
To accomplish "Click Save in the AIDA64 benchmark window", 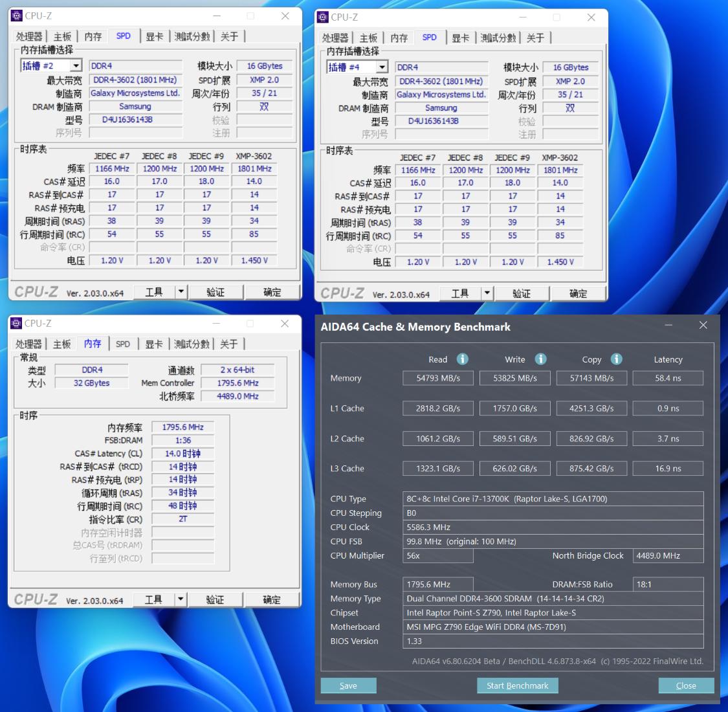I will [348, 685].
